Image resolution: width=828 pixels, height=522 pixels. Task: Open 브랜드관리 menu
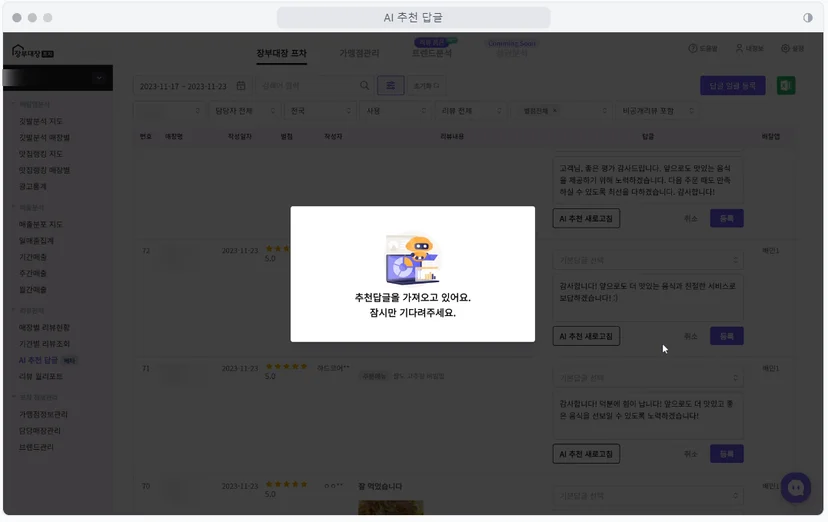(x=36, y=447)
